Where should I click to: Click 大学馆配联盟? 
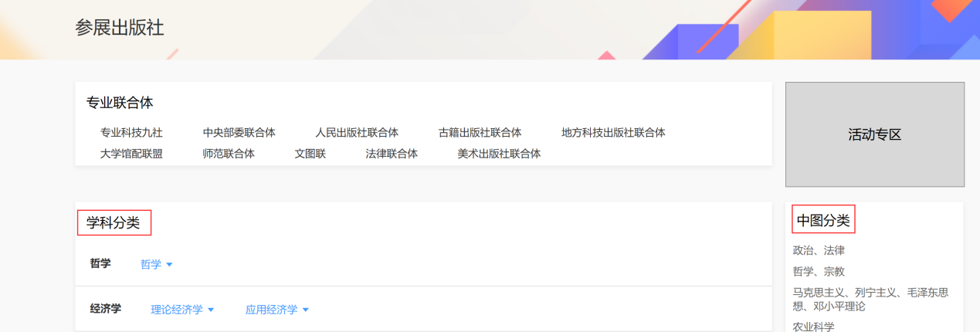point(131,154)
